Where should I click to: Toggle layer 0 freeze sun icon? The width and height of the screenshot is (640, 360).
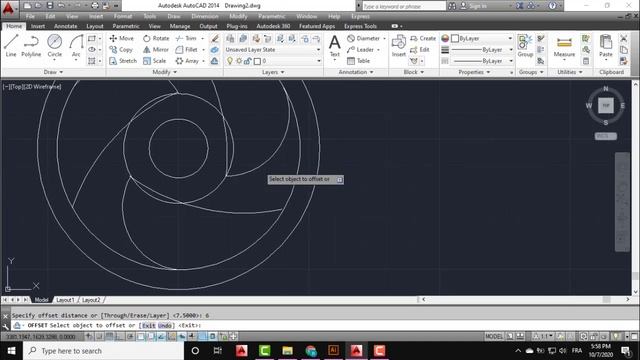point(239,61)
